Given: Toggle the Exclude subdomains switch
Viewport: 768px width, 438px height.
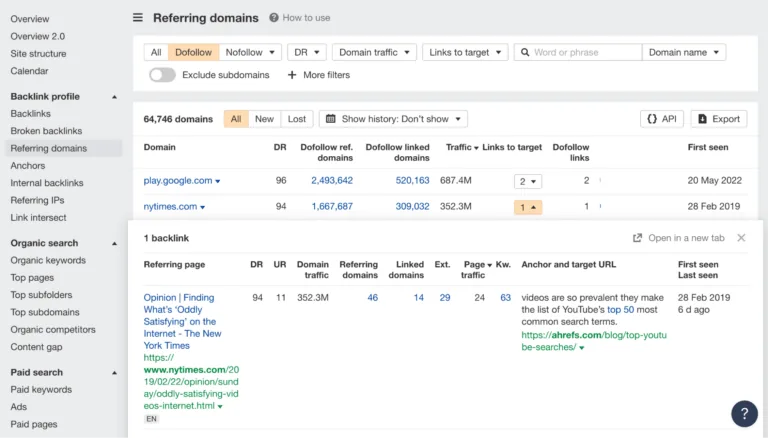Looking at the screenshot, I should point(162,75).
